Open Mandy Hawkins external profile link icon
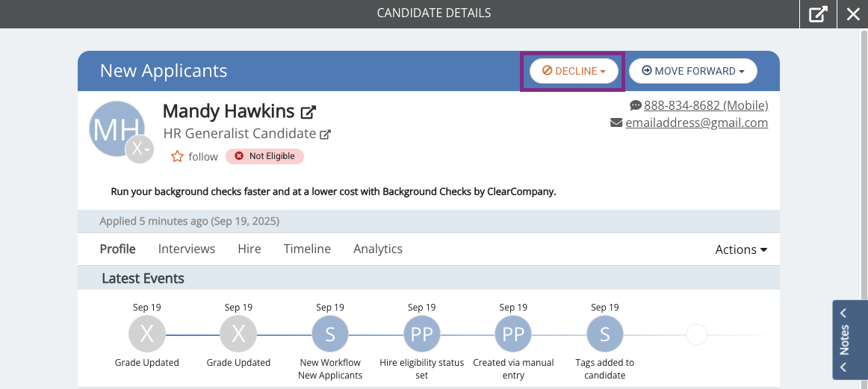 [x=308, y=112]
